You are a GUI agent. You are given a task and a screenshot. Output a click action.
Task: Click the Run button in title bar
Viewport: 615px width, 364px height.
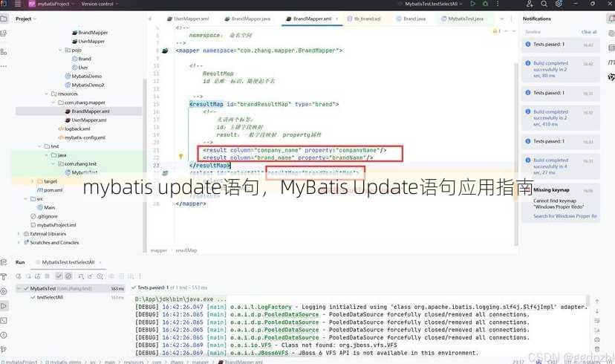click(x=472, y=4)
